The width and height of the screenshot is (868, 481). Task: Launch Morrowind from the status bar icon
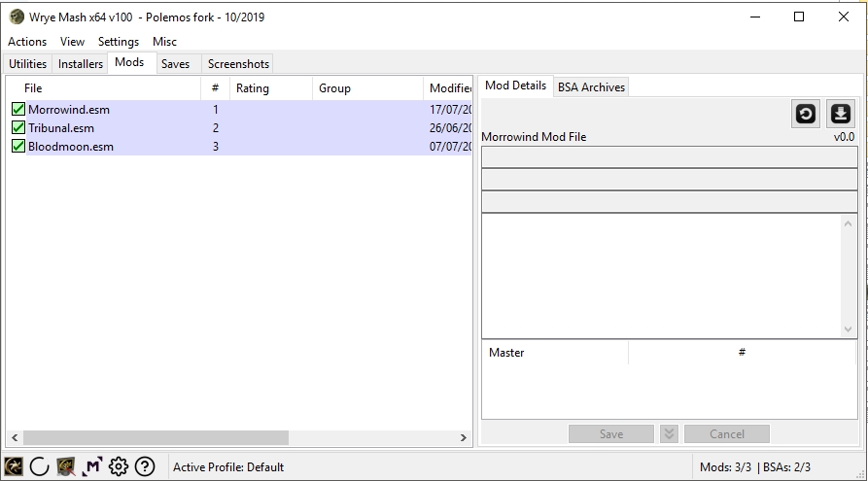click(14, 466)
